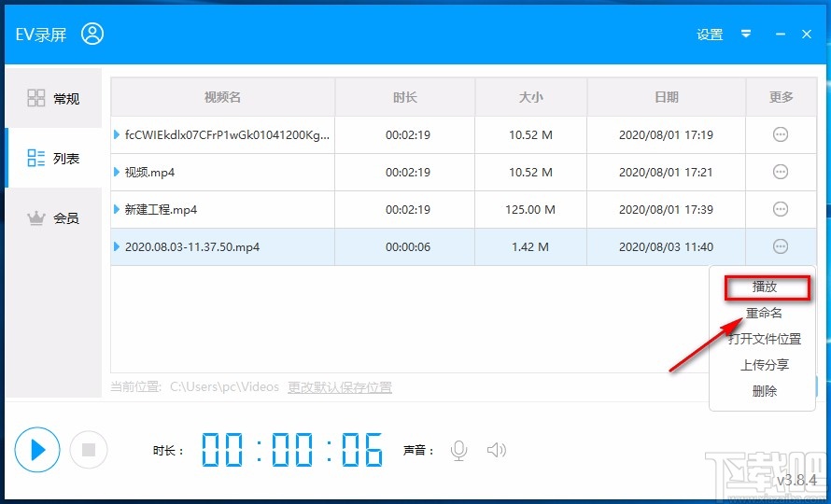
Task: Select the file name 视频.mp4
Action: pyautogui.click(x=149, y=173)
